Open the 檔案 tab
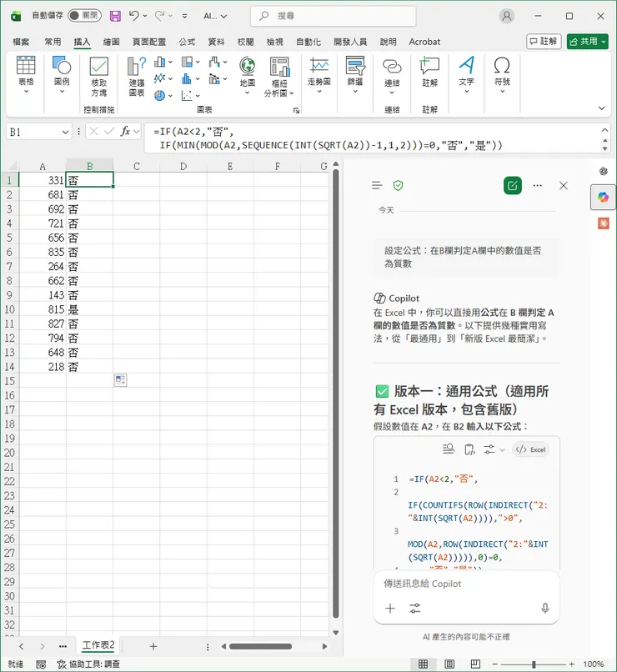Screen dimensions: 617x672 (21, 42)
